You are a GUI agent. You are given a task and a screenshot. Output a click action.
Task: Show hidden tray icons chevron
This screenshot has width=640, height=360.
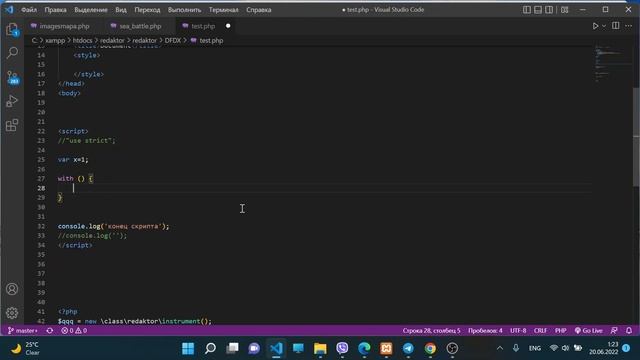click(500, 348)
